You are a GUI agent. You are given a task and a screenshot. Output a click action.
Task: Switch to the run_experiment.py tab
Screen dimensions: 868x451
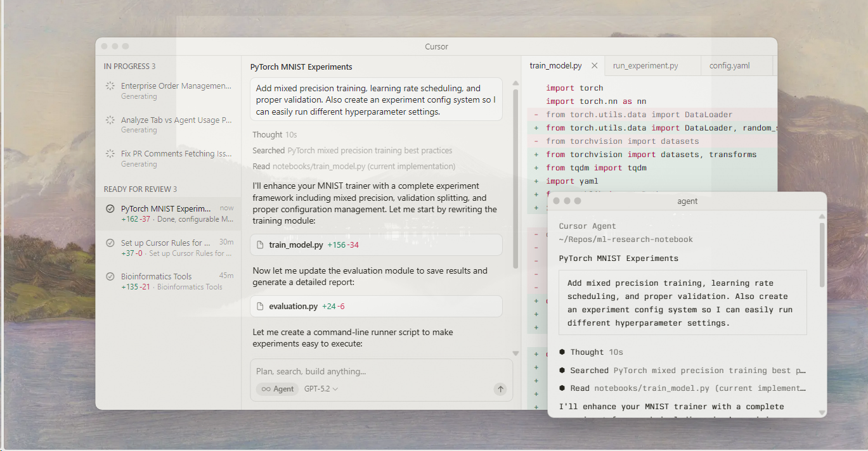click(x=645, y=66)
